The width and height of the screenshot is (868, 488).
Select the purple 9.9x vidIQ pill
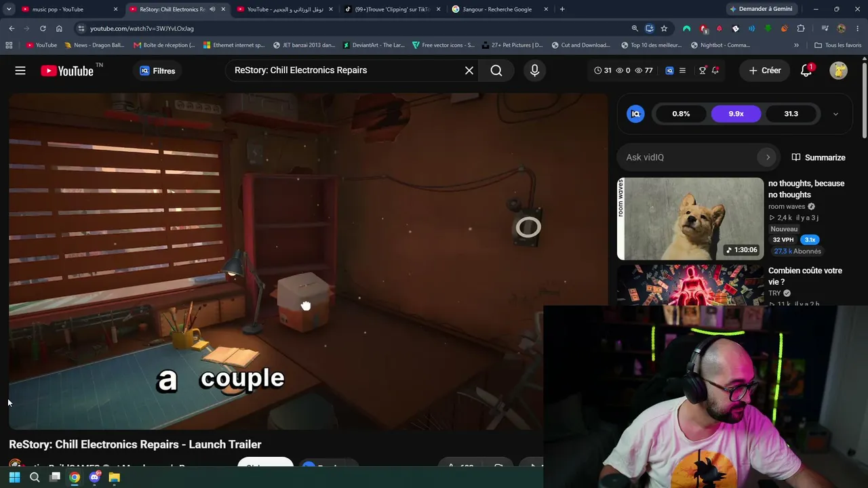736,114
